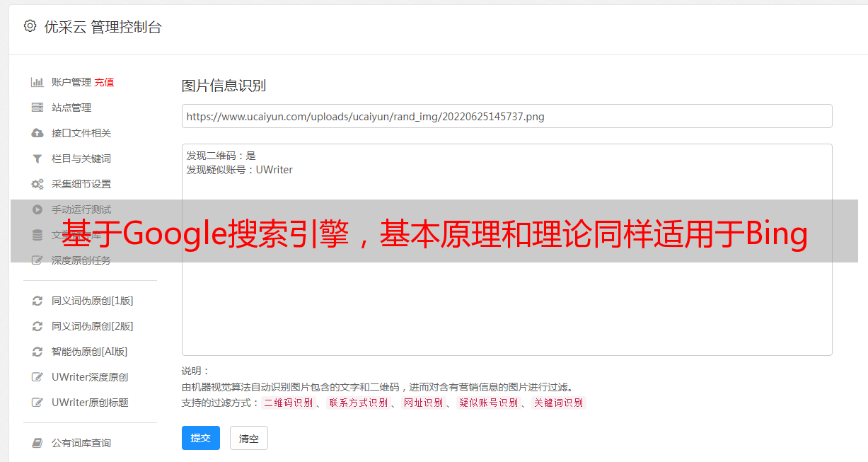Click the play circle icon for 手动运行测试

(37, 209)
